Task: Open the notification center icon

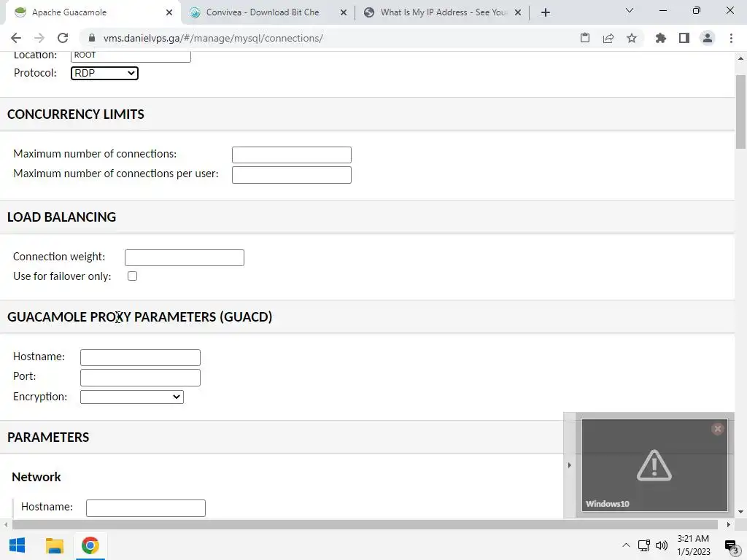Action: 731,546
